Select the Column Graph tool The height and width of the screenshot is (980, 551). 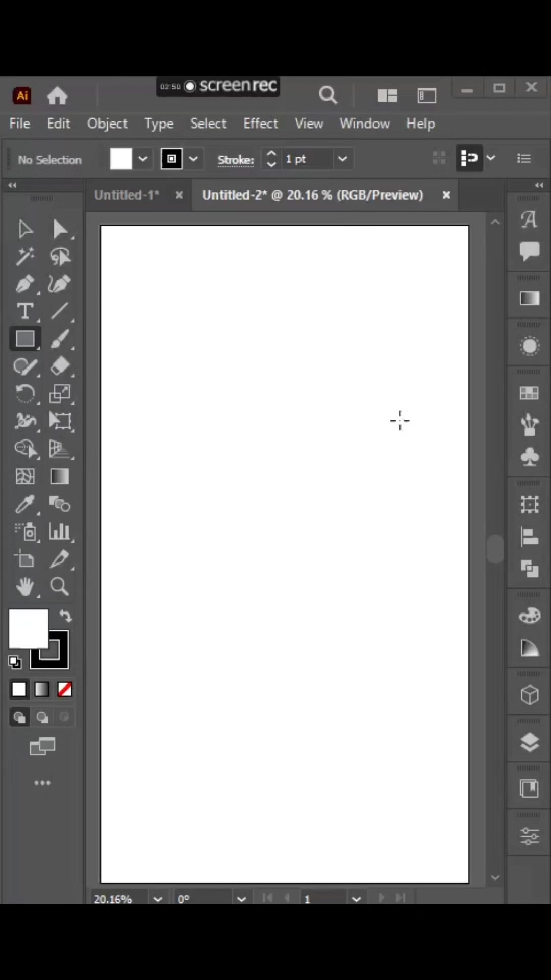coord(60,532)
